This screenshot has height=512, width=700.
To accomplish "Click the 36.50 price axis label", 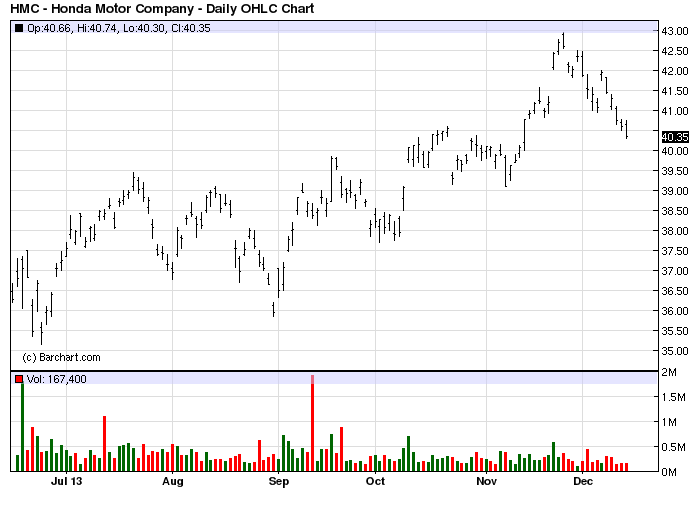I will point(675,291).
